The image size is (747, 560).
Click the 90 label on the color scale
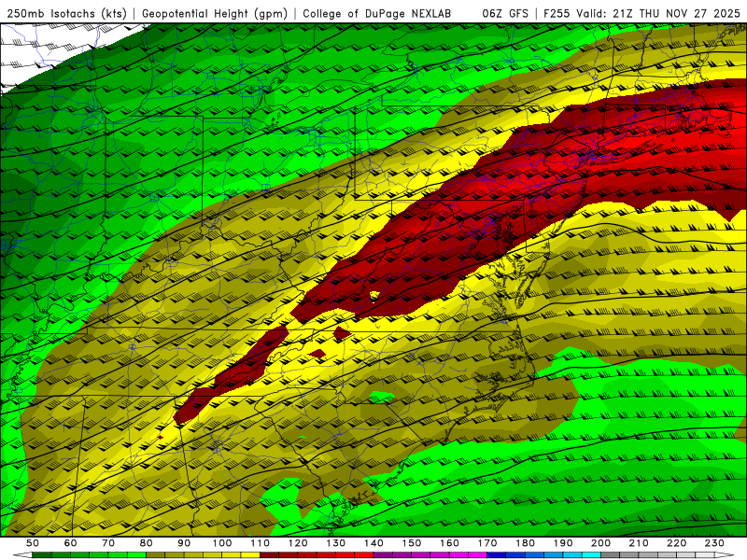[184, 543]
